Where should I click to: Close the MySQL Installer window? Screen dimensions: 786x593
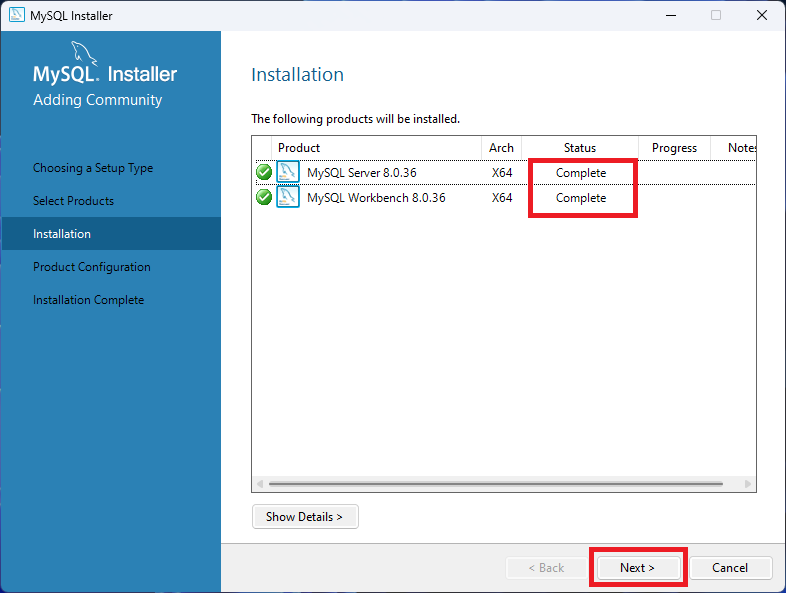coord(762,15)
